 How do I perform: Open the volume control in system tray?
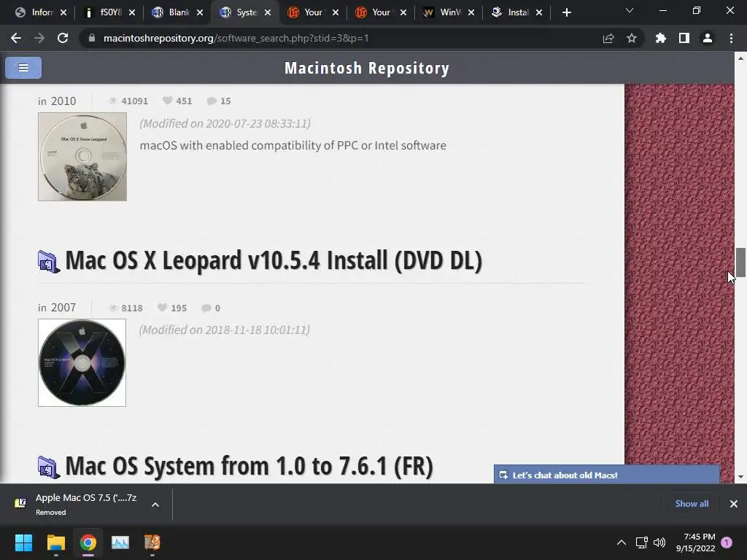pos(659,542)
